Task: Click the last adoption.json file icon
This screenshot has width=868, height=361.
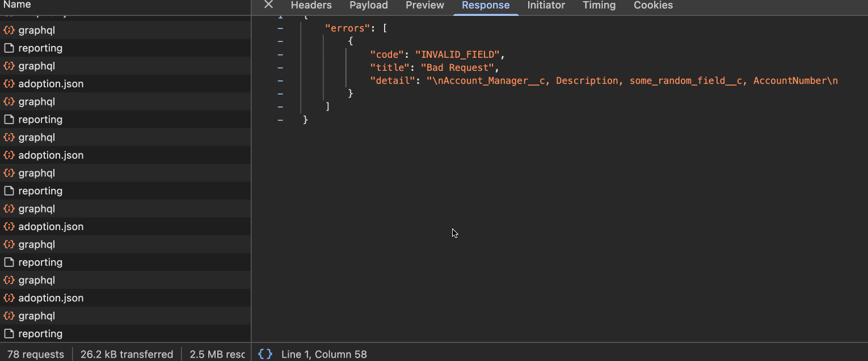Action: click(x=9, y=298)
